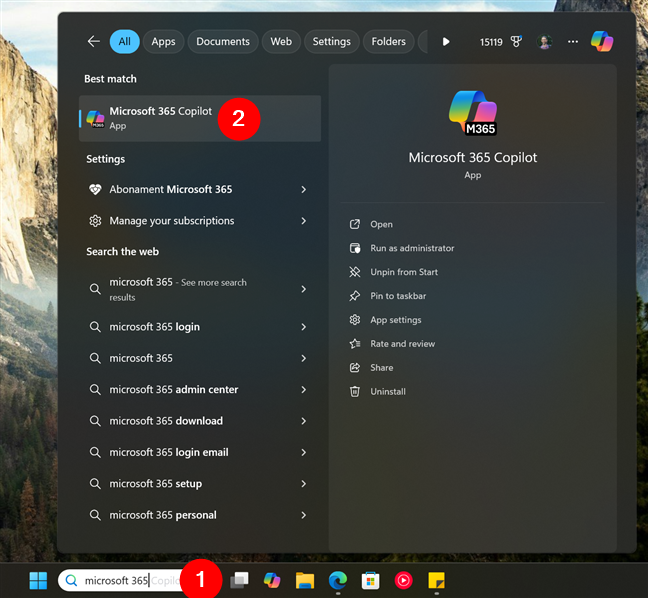The width and height of the screenshot is (648, 598).
Task: Expand chevron beside plain microsoft 365 suggestion
Action: pos(304,358)
